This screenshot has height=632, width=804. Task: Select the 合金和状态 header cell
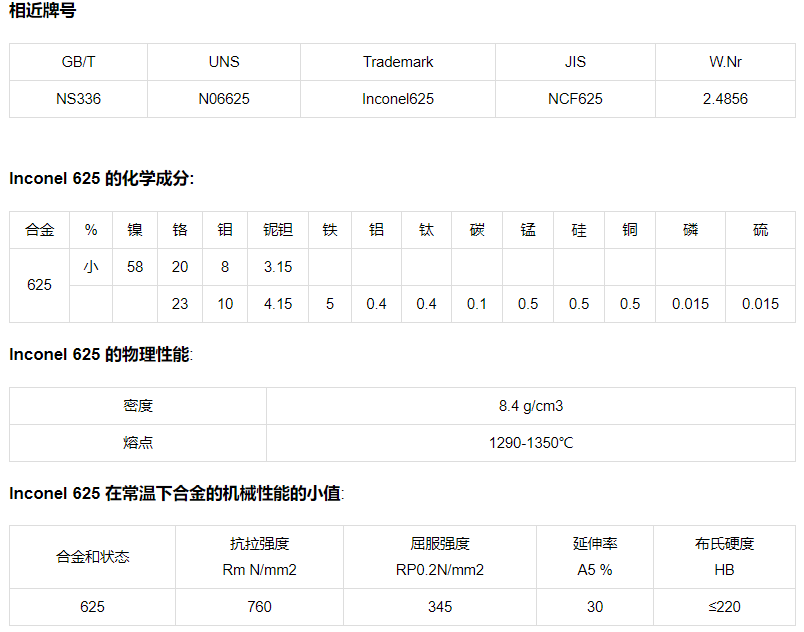point(93,557)
